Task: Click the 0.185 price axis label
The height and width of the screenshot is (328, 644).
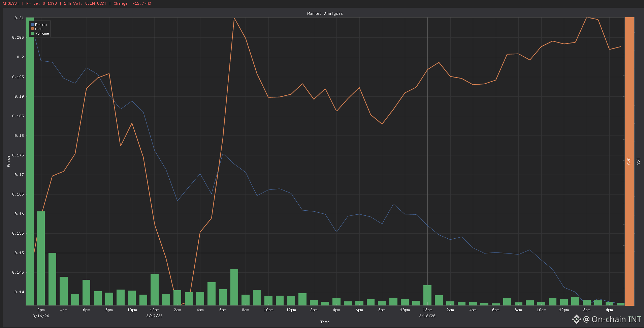Action: pos(18,116)
